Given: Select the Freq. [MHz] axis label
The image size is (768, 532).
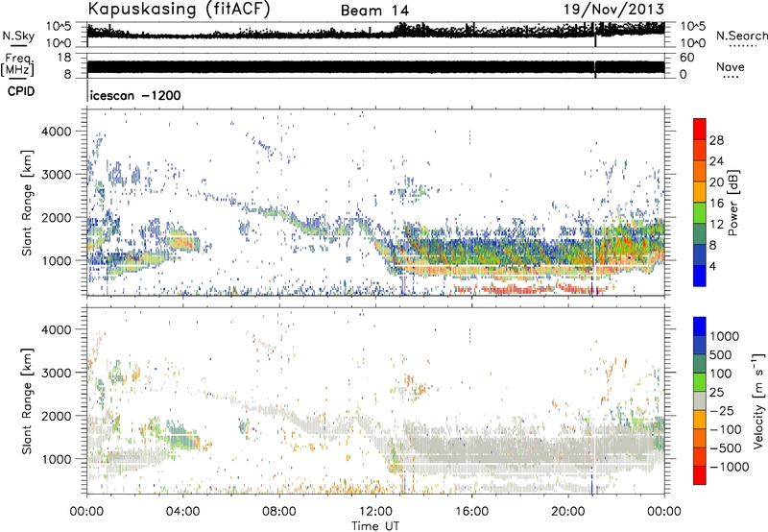Looking at the screenshot, I should (19, 64).
